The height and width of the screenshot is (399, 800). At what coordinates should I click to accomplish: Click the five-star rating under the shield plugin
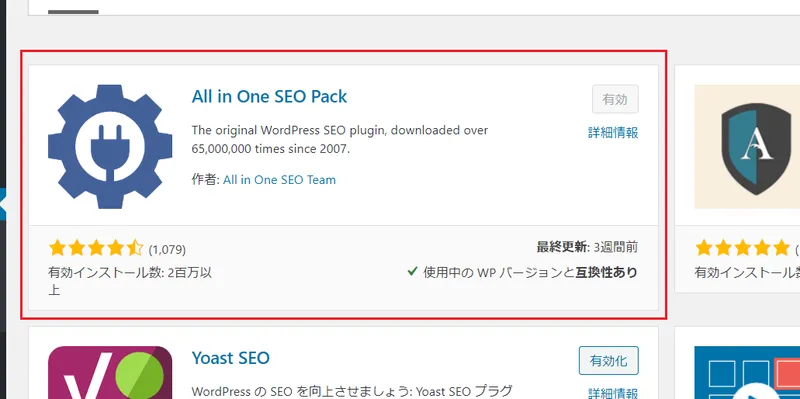[742, 248]
